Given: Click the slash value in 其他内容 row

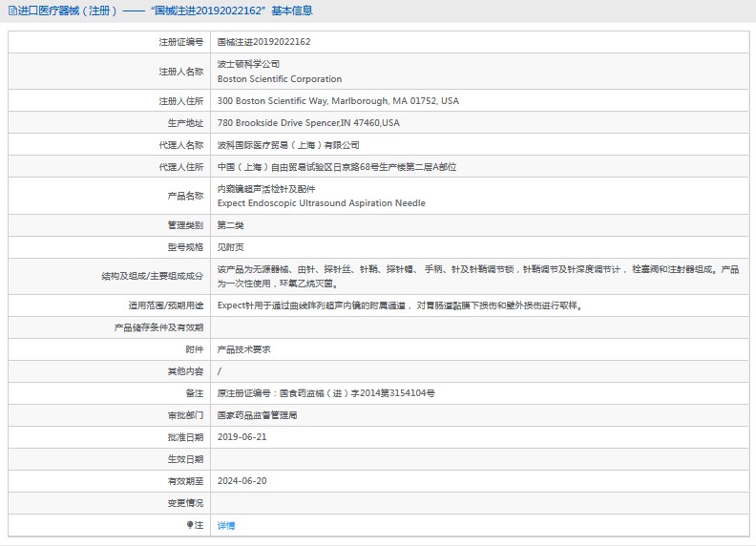Looking at the screenshot, I should (220, 371).
